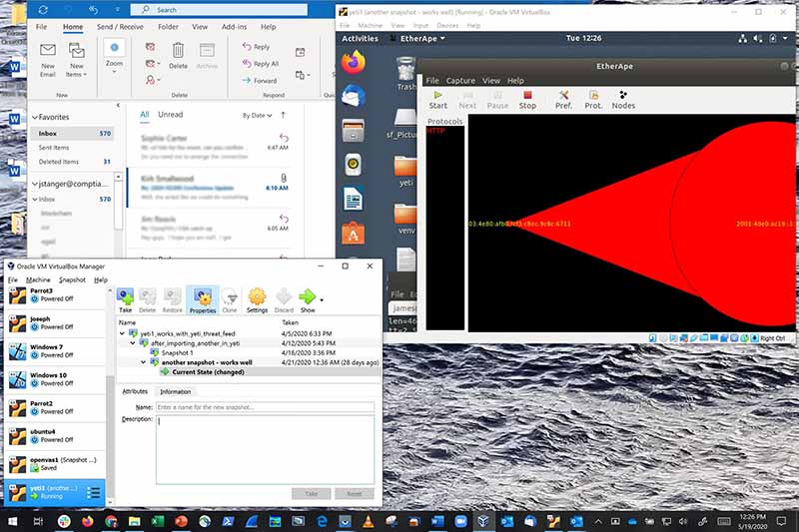Select Current State (changed) row
Image resolution: width=799 pixels, height=532 pixels.
[x=249, y=372]
